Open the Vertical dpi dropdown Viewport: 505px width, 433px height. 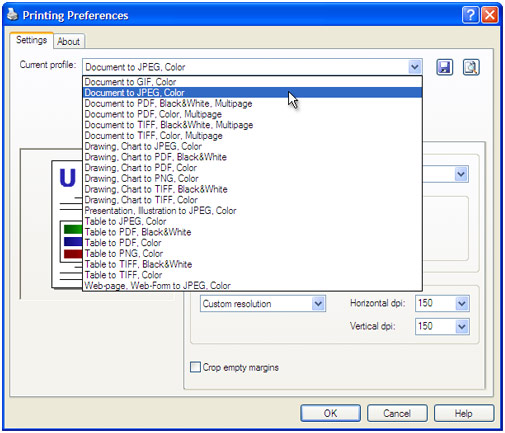click(x=461, y=327)
